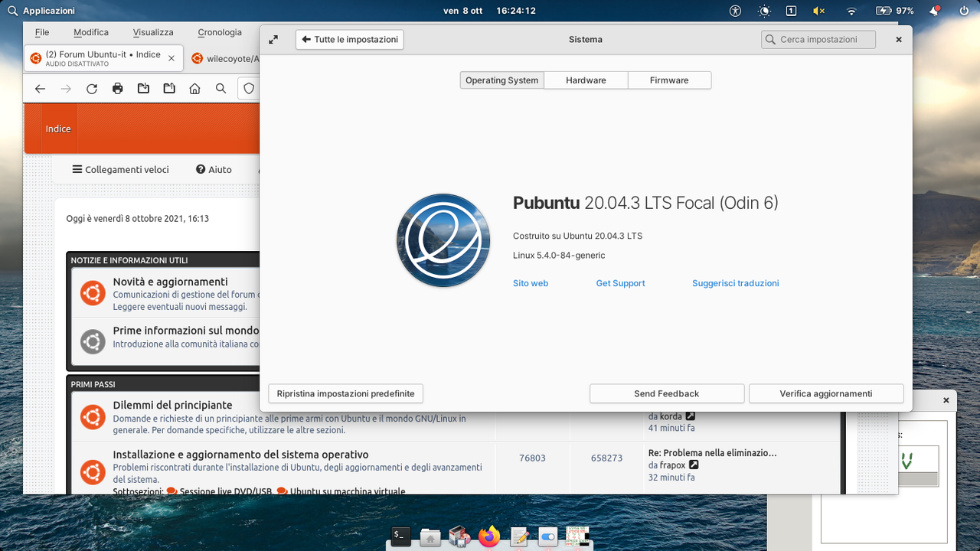The image size is (980, 551).
Task: Click Ubuntu icon beside Novità e aggiornamenti
Action: [93, 293]
